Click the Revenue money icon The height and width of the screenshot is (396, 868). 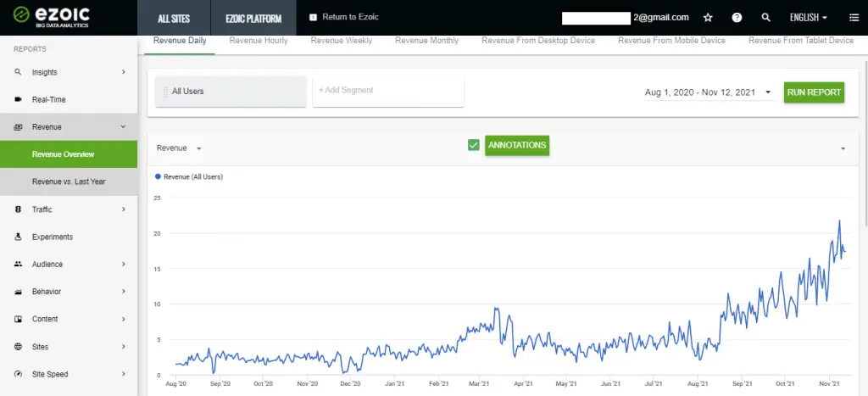click(x=18, y=127)
